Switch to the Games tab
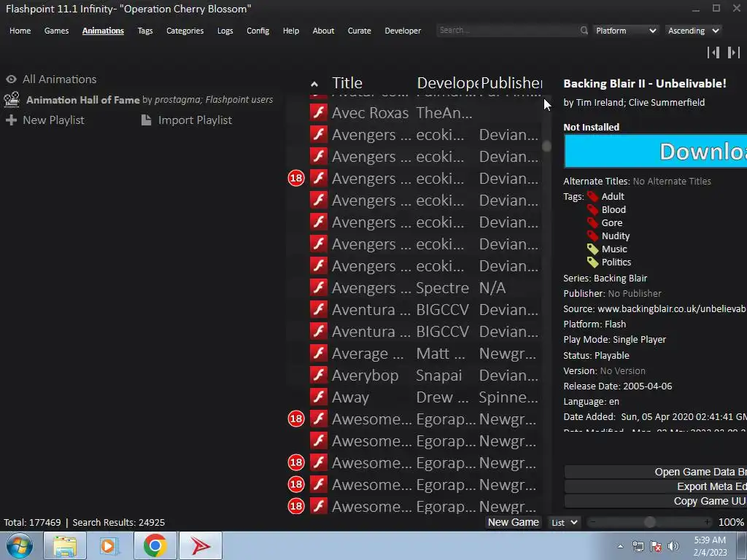Viewport: 747px width, 560px height. (56, 31)
